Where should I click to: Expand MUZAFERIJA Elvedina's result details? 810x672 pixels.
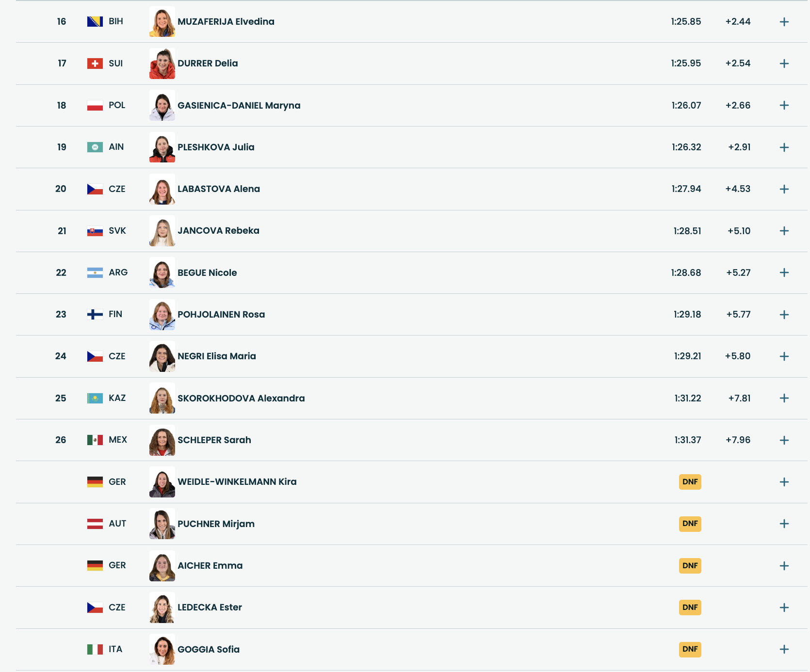pyautogui.click(x=784, y=22)
